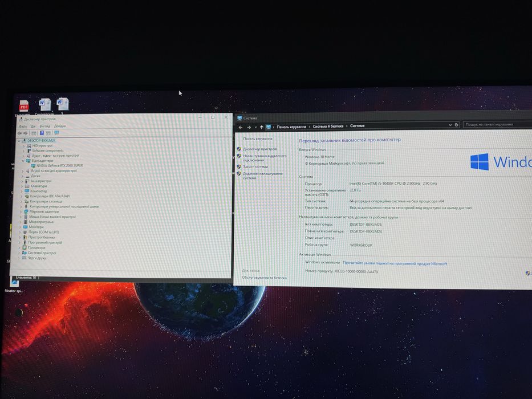This screenshot has width=532, height=399.
Task: Select Комп'ютер tree item
Action: click(x=38, y=191)
